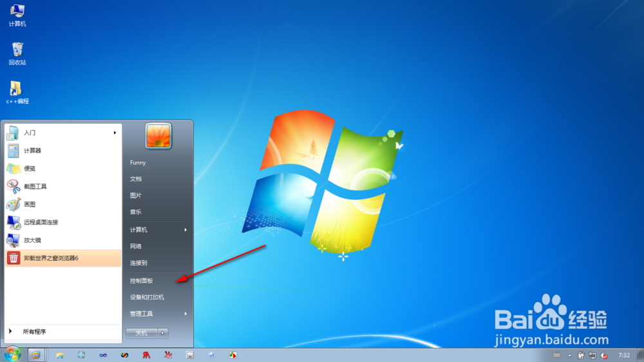
Task: Open Windows Explorer folder icon in taskbar
Action: coord(60,355)
